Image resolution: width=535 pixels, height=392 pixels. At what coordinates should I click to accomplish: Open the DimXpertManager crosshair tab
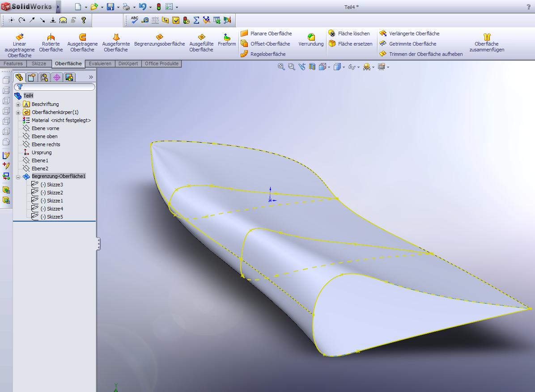coord(57,77)
